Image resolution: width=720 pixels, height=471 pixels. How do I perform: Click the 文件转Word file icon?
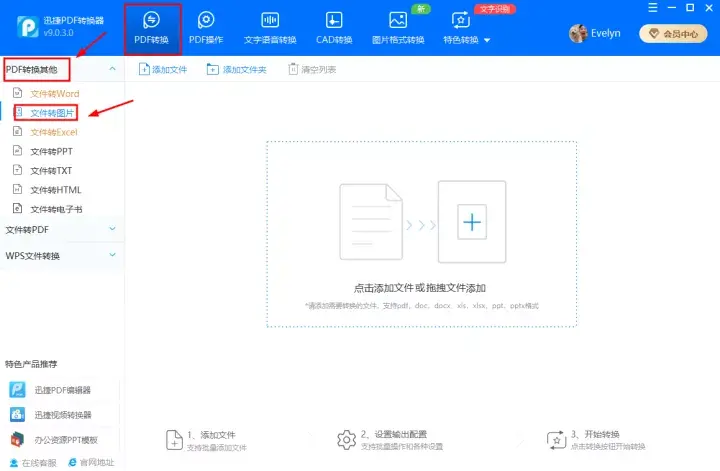17,93
